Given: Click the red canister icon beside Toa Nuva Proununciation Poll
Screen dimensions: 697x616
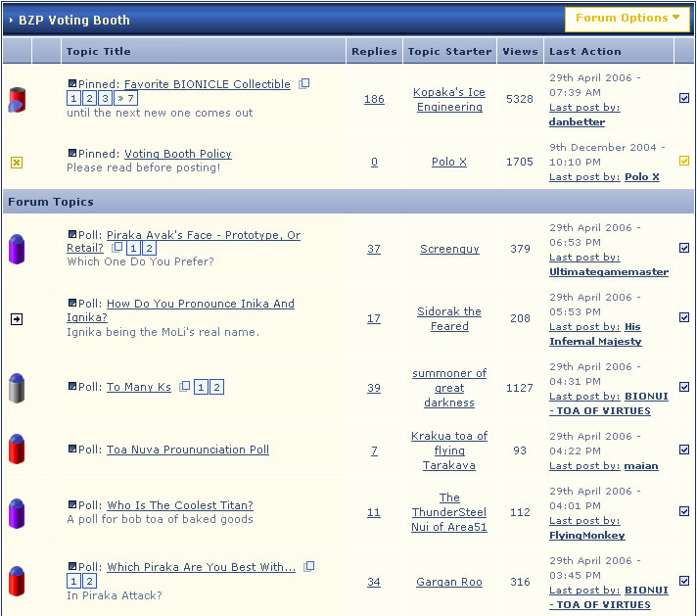Looking at the screenshot, I should click(17, 450).
